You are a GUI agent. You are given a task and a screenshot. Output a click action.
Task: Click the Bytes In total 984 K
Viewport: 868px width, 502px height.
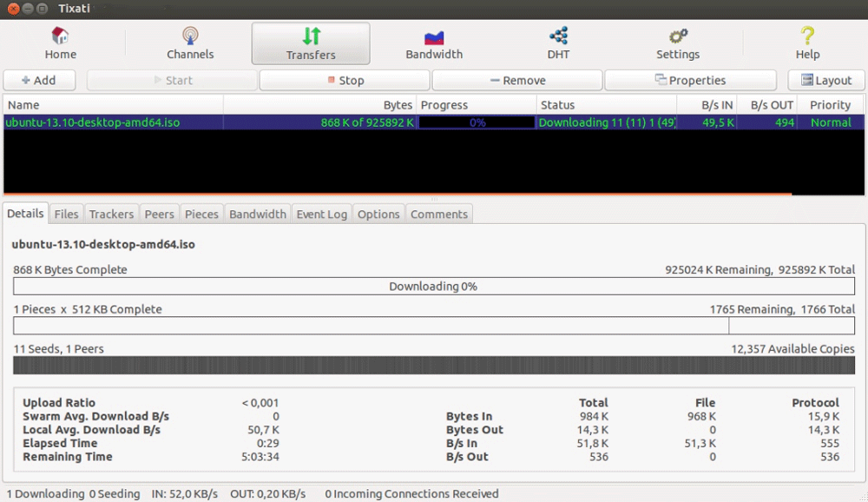[x=592, y=416]
